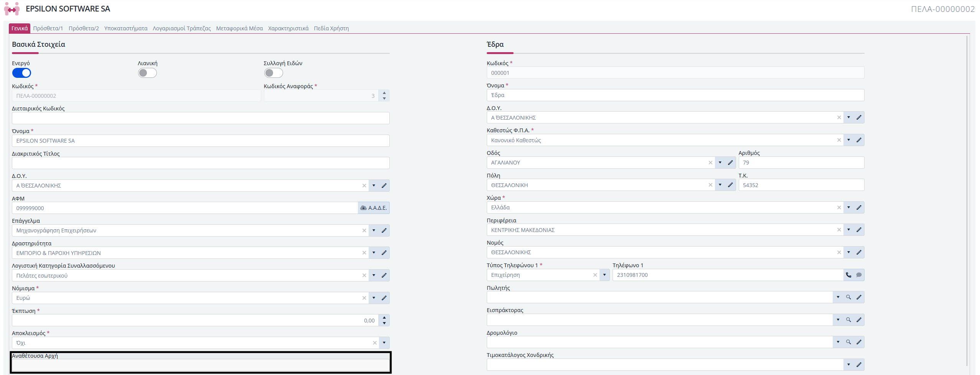Screen dimensions: 980x375
Task: Open the Επάγγελμα dropdown
Action: (x=374, y=230)
